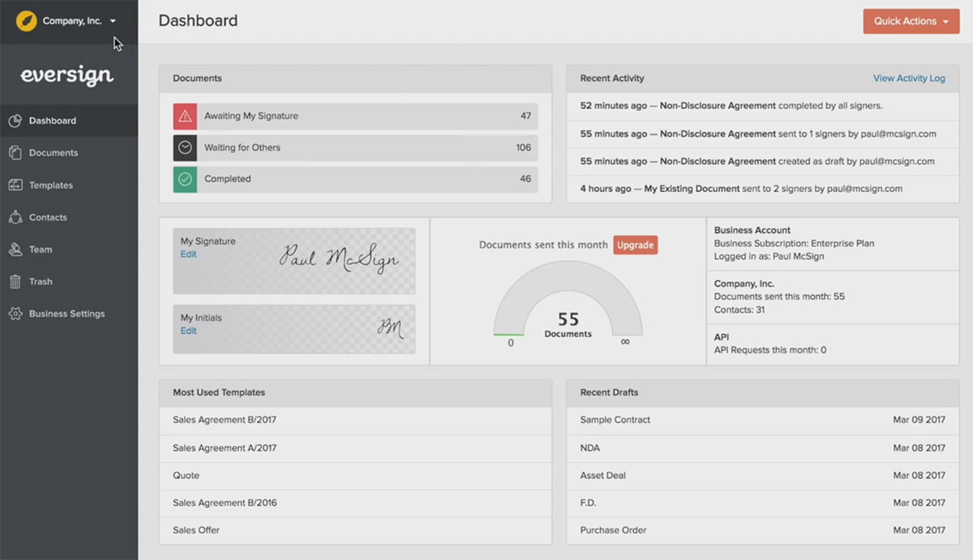This screenshot has width=973, height=560.
Task: Select Team in the sidebar menu
Action: point(69,250)
